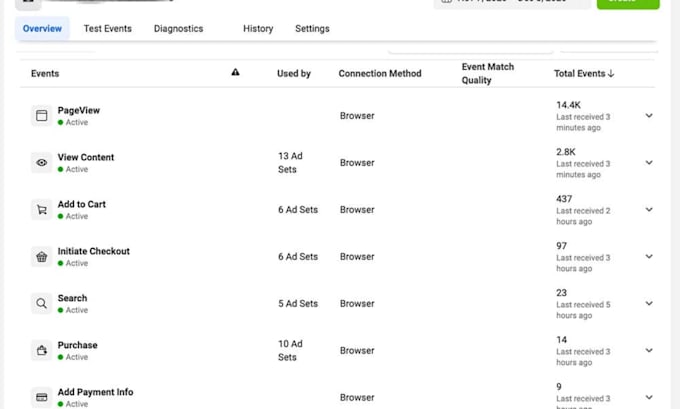Expand the Search event row
Viewport: 680px width, 409px height.
point(649,303)
